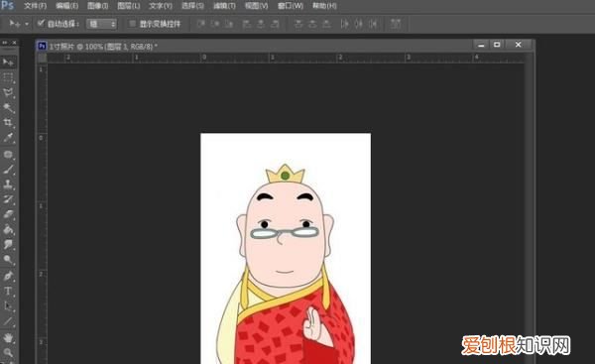Viewport: 595px width, 364px height.
Task: Open the 窗口(W) menu
Action: [x=291, y=6]
